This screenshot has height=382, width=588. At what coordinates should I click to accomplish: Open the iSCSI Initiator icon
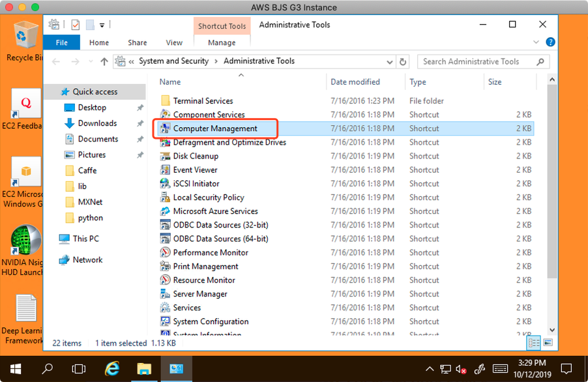(166, 183)
